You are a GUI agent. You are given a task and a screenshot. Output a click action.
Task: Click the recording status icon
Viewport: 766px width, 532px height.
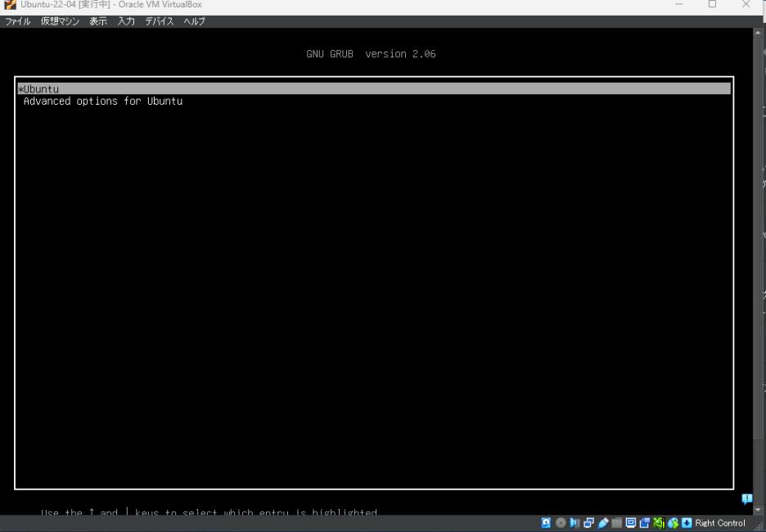(x=645, y=523)
